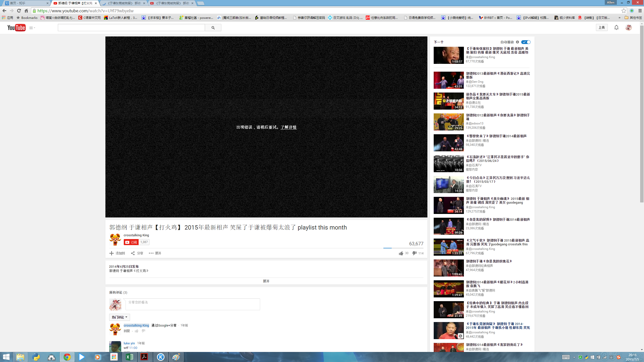644x362 pixels.
Task: Click watch-later icon on 于谦东莞被拘留 thumbnail
Action: coord(460,336)
